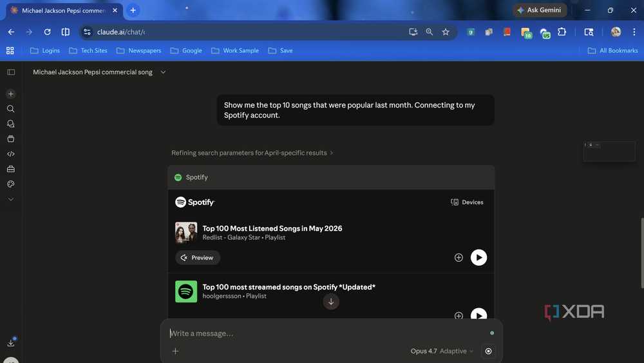Go forward in browser history
The width and height of the screenshot is (644, 363).
pos(29,32)
